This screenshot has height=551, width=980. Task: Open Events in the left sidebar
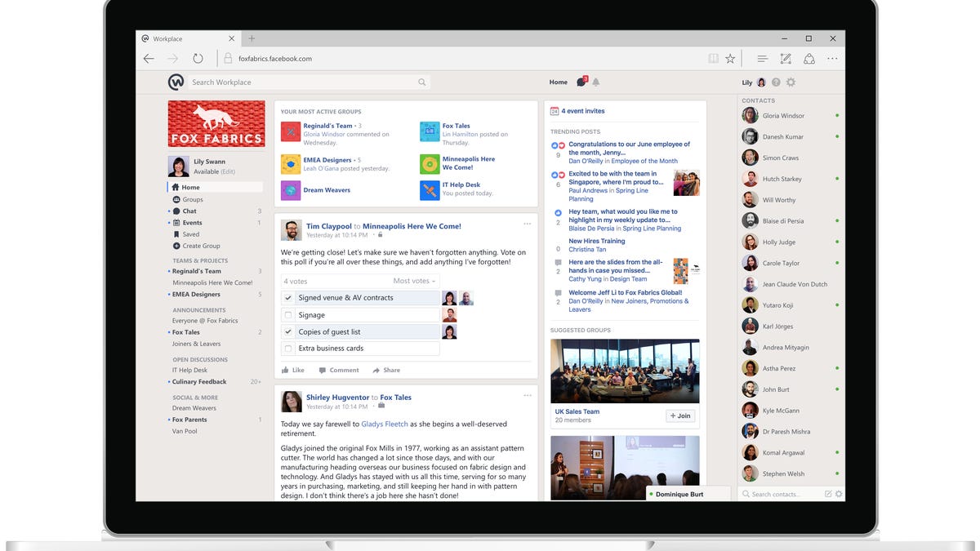[x=192, y=223]
